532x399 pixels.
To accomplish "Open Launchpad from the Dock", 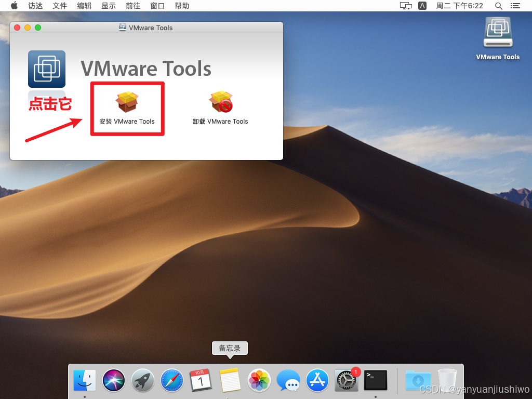I will [143, 380].
